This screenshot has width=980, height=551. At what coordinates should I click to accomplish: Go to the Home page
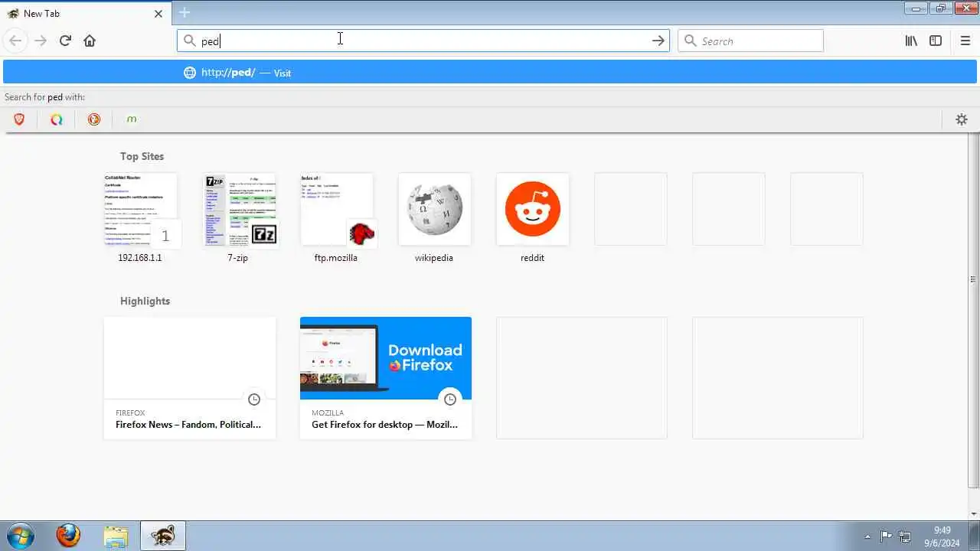90,41
